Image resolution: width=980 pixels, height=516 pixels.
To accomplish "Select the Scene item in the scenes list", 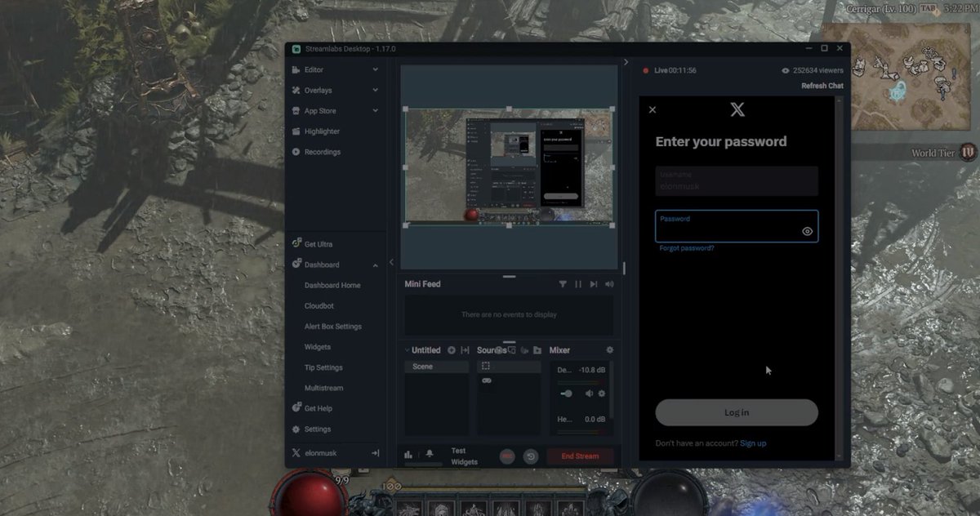I will 437,367.
